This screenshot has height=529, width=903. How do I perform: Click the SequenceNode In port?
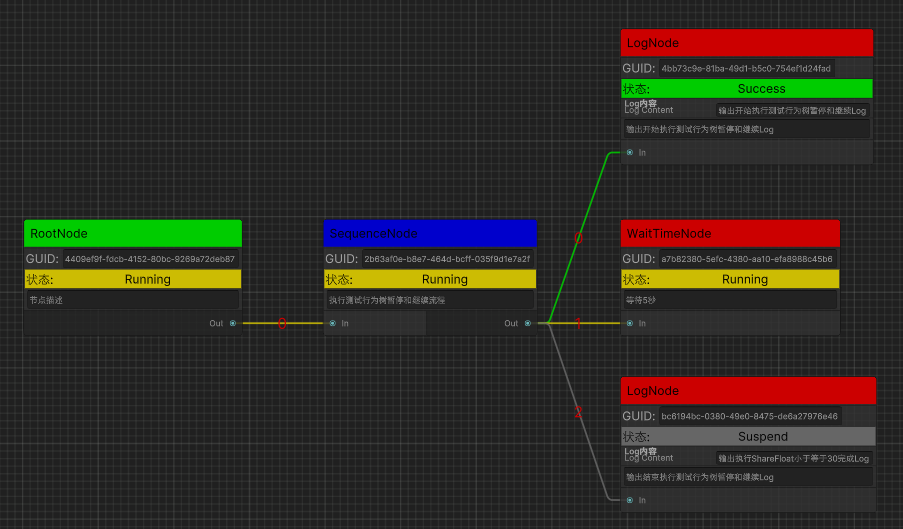pos(333,323)
